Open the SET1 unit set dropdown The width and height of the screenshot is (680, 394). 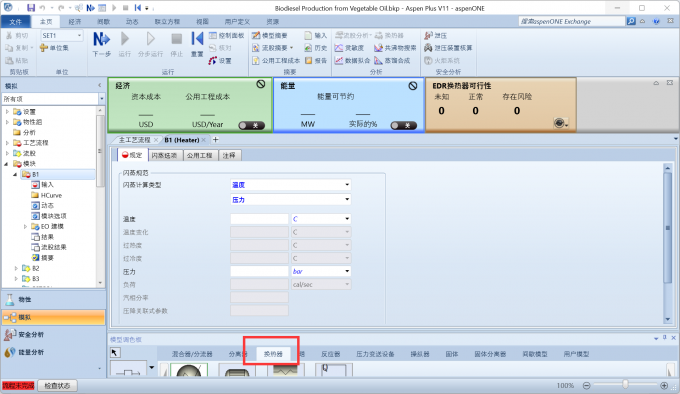tap(79, 36)
